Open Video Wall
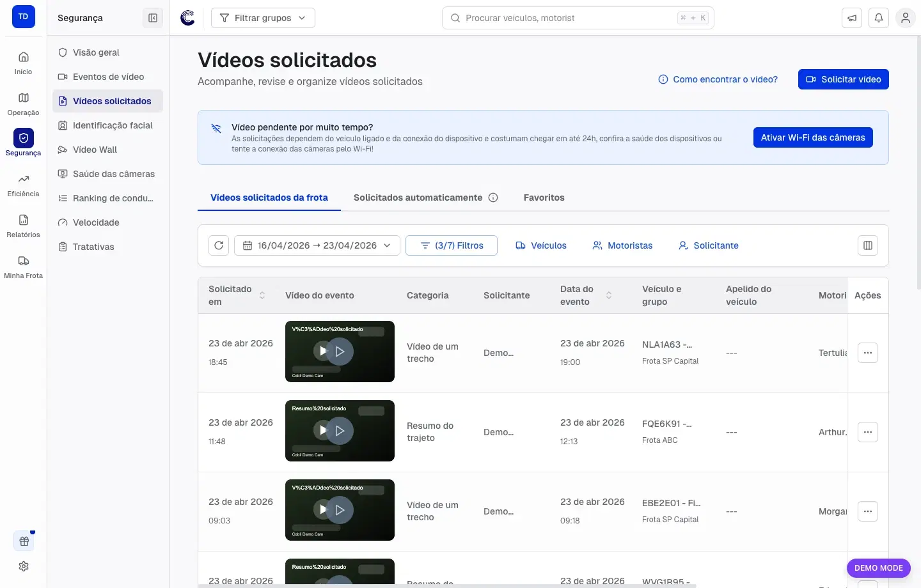The image size is (921, 588). 107,150
